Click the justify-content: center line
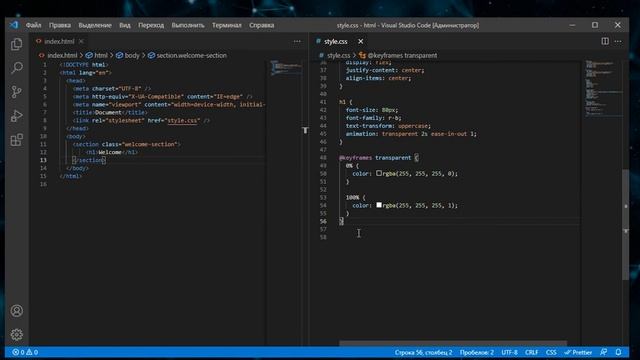 pos(385,70)
